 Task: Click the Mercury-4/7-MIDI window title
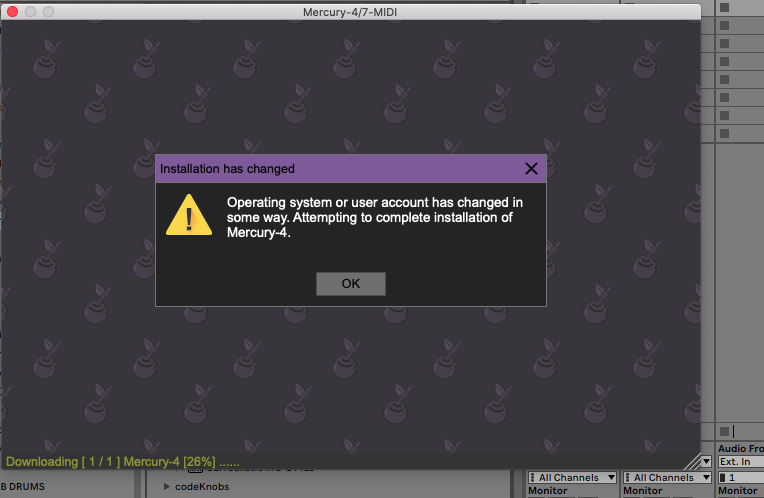pyautogui.click(x=350, y=12)
